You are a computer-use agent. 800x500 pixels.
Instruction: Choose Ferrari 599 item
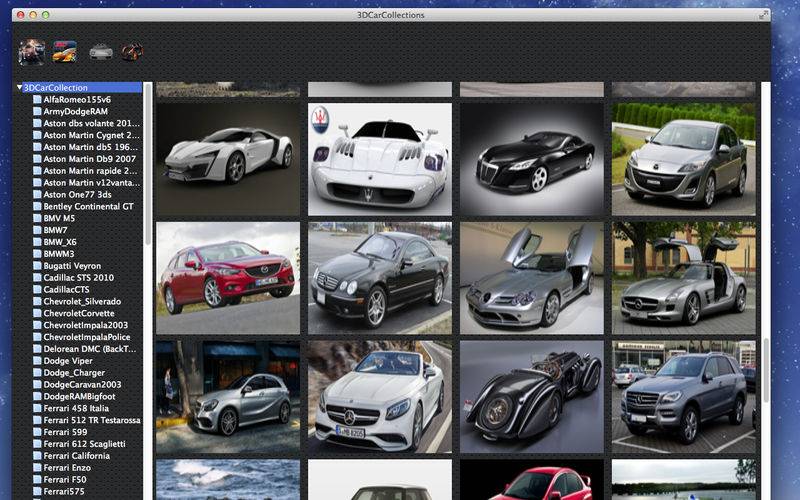(65, 432)
